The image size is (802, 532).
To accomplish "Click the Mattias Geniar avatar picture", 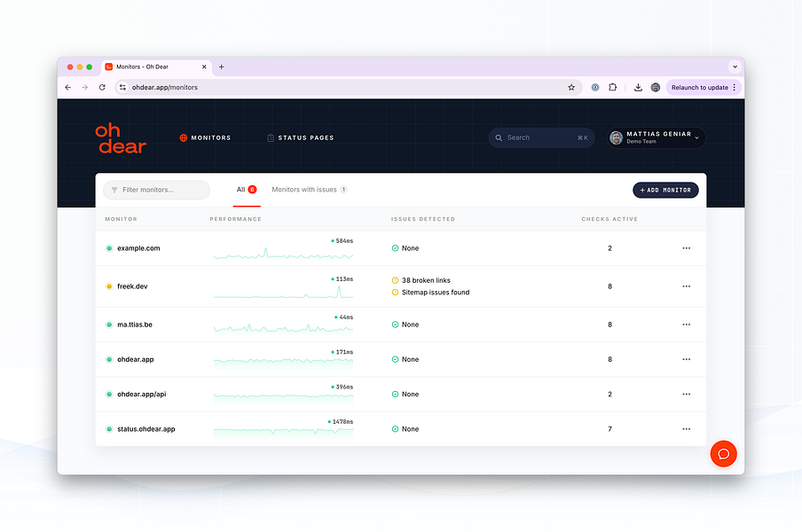I will (617, 138).
